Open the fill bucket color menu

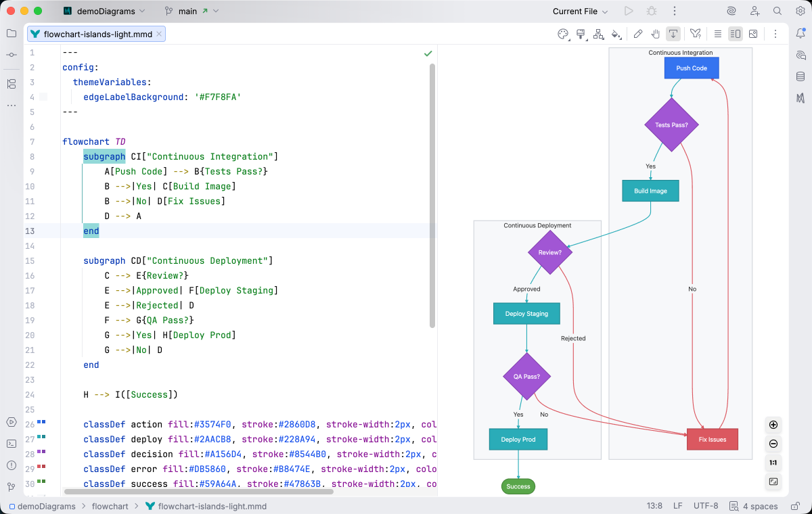coord(616,34)
